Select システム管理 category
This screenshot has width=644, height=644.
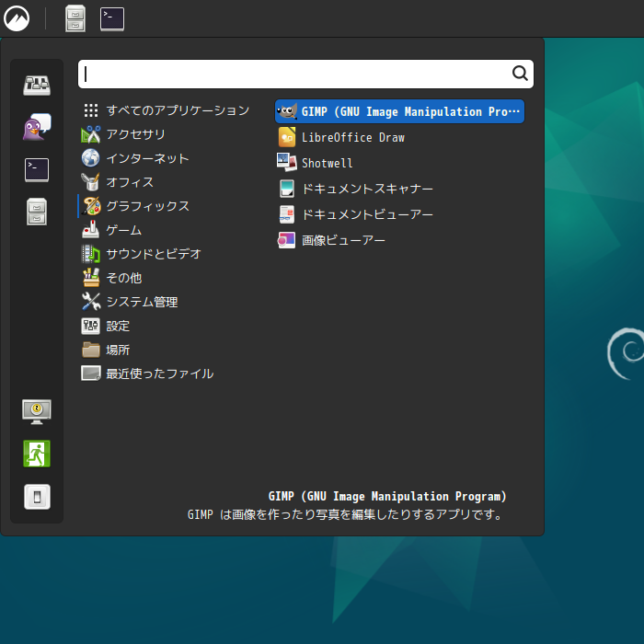(141, 302)
